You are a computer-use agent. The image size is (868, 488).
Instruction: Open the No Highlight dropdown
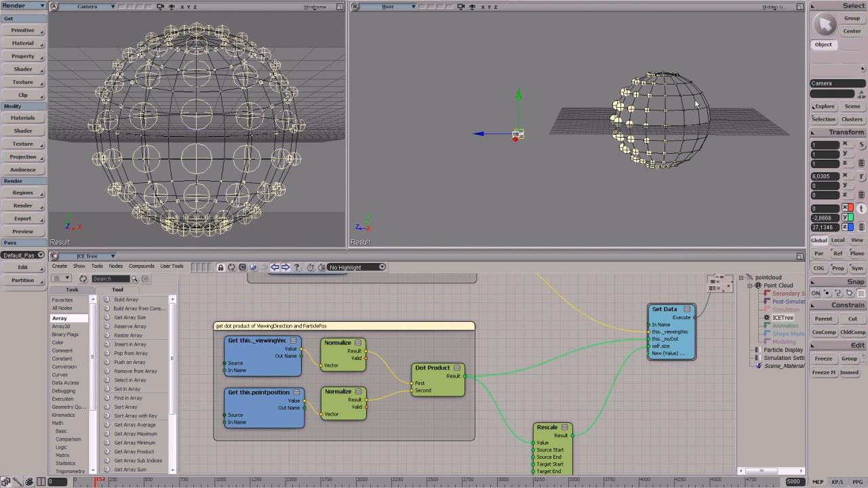(357, 267)
